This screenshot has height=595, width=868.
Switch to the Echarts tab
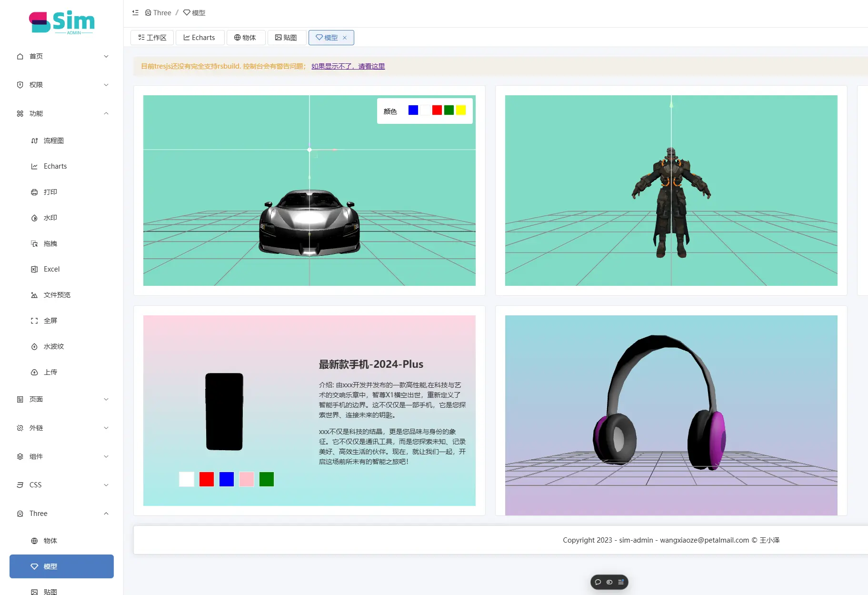pos(200,38)
